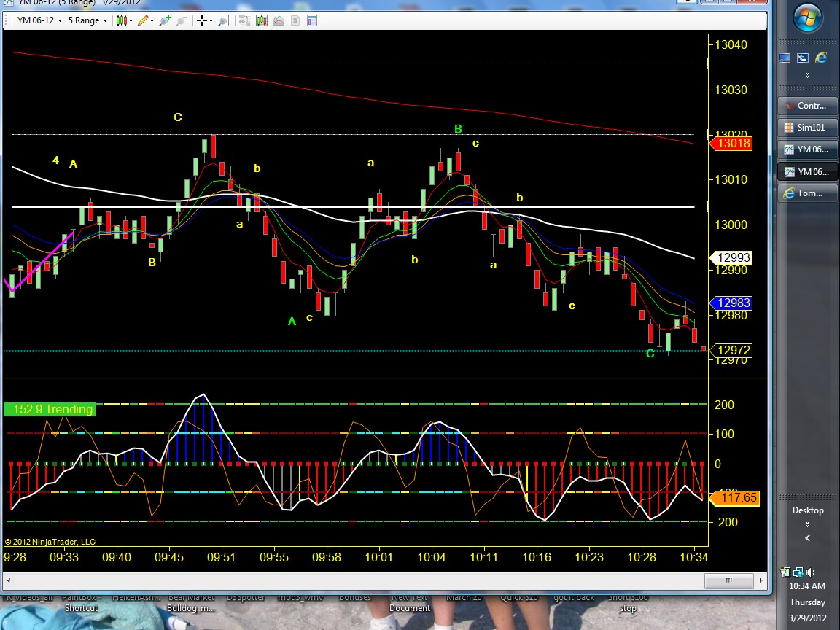Open the New Text Document desktop icon

click(x=409, y=603)
